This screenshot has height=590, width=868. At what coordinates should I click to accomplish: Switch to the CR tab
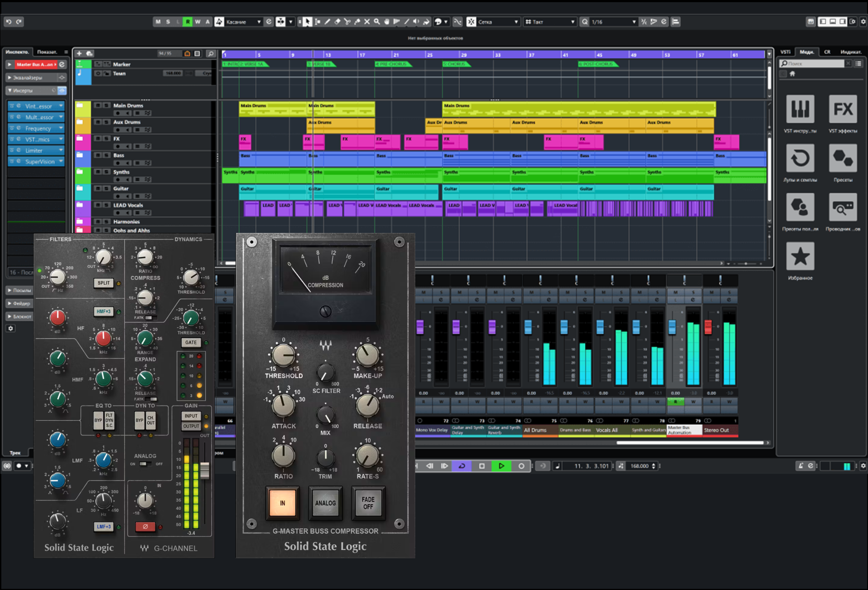827,52
